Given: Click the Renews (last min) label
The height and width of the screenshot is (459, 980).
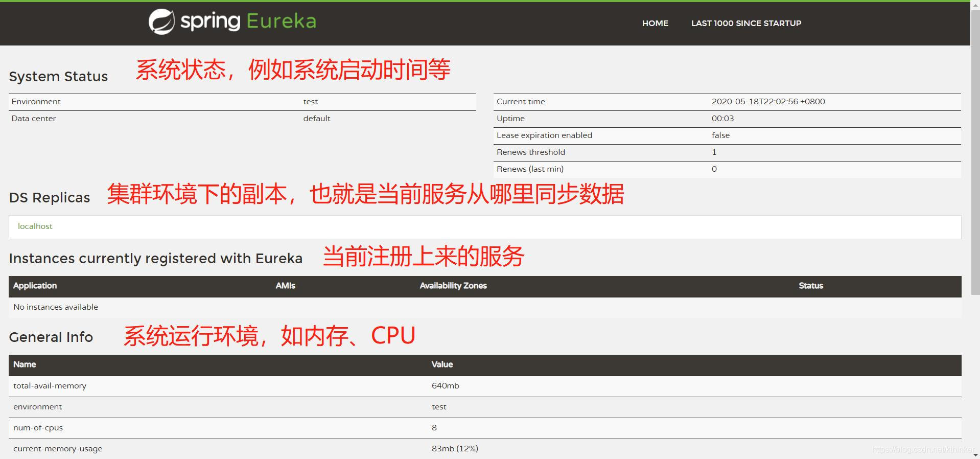Looking at the screenshot, I should (530, 169).
